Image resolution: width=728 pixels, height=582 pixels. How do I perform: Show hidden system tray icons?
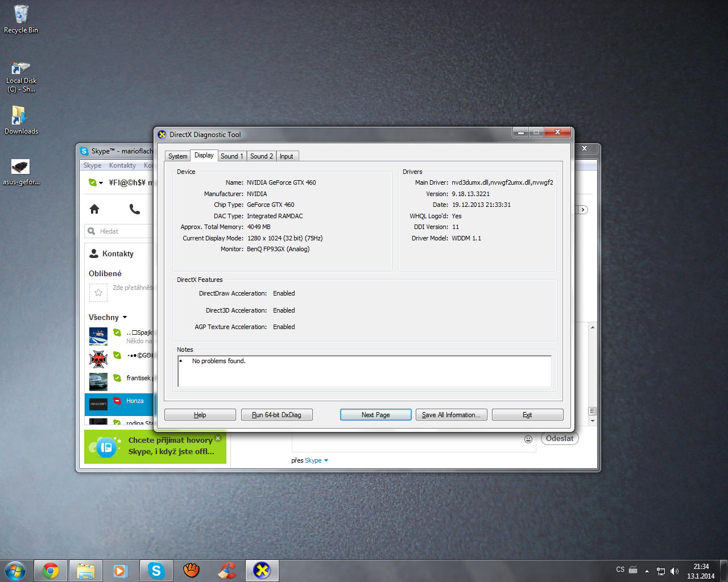coord(647,571)
